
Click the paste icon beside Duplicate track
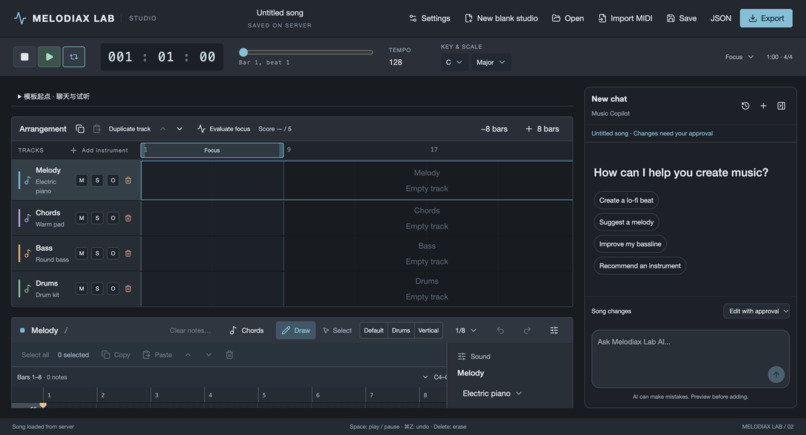pyautogui.click(x=97, y=129)
